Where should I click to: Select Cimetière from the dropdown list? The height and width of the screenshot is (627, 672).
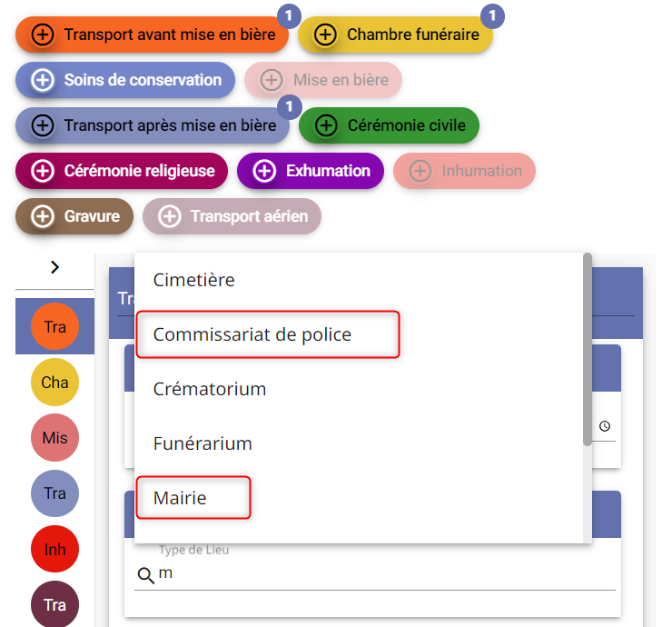(x=194, y=280)
